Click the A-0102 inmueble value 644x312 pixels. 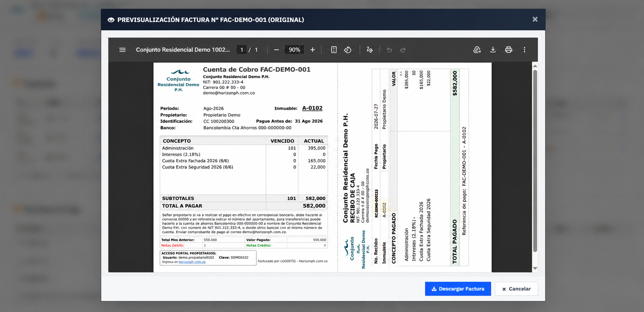312,108
